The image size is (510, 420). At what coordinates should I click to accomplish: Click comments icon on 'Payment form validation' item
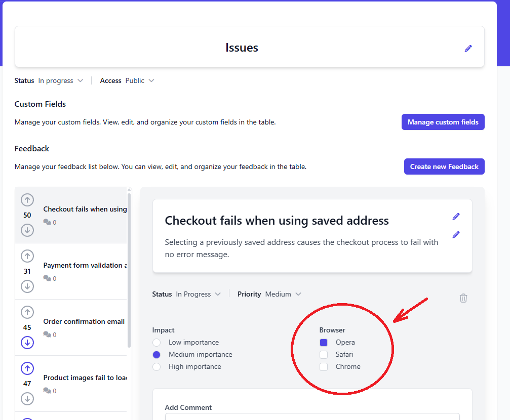47,278
